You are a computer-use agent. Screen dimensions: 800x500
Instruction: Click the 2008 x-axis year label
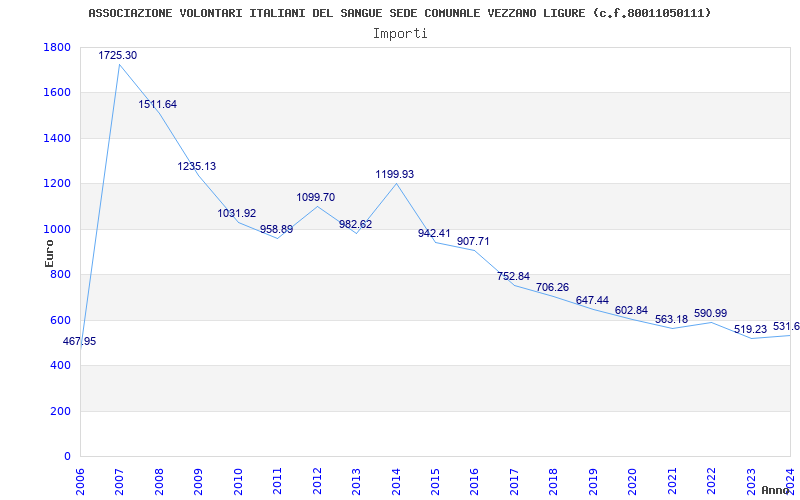(159, 481)
